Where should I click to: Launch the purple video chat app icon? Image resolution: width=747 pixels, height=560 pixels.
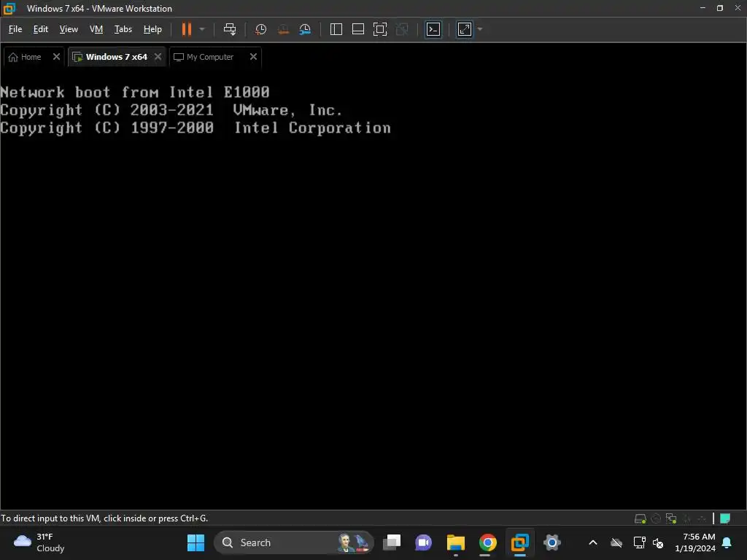[423, 542]
